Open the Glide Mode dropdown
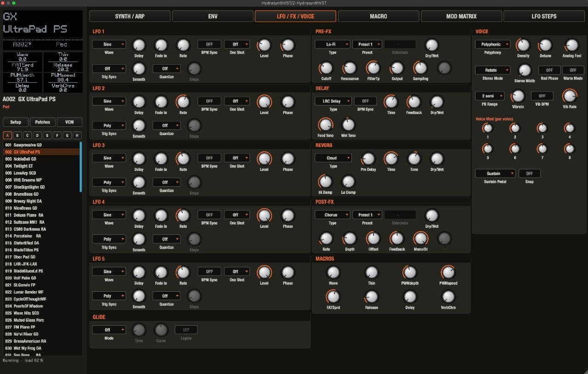 pyautogui.click(x=109, y=330)
